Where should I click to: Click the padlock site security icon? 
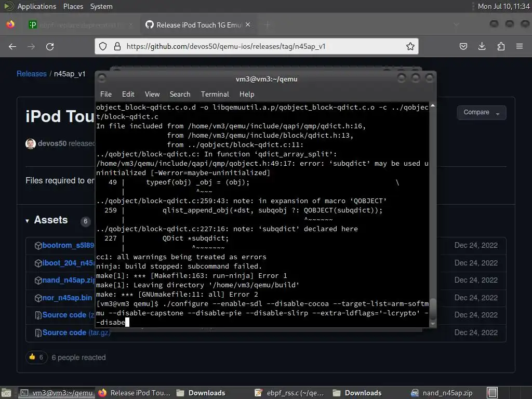(117, 46)
